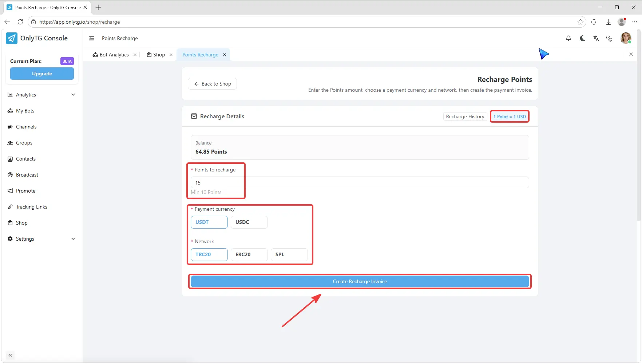642x364 pixels.
Task: Open browser downloads icon
Action: click(609, 22)
